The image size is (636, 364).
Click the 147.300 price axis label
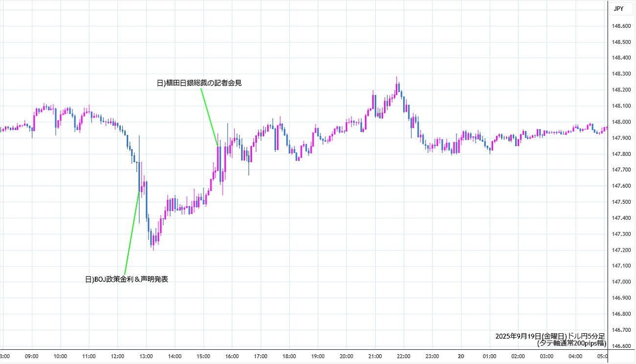pos(621,234)
